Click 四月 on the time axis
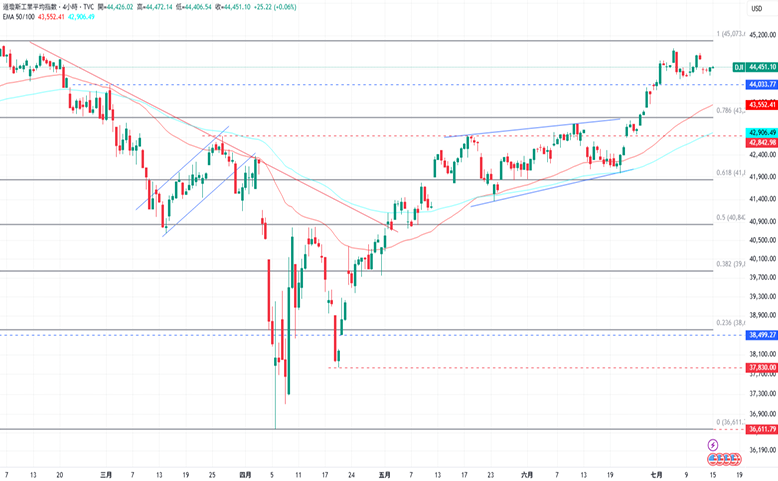This screenshot has width=778, height=481. click(245, 475)
